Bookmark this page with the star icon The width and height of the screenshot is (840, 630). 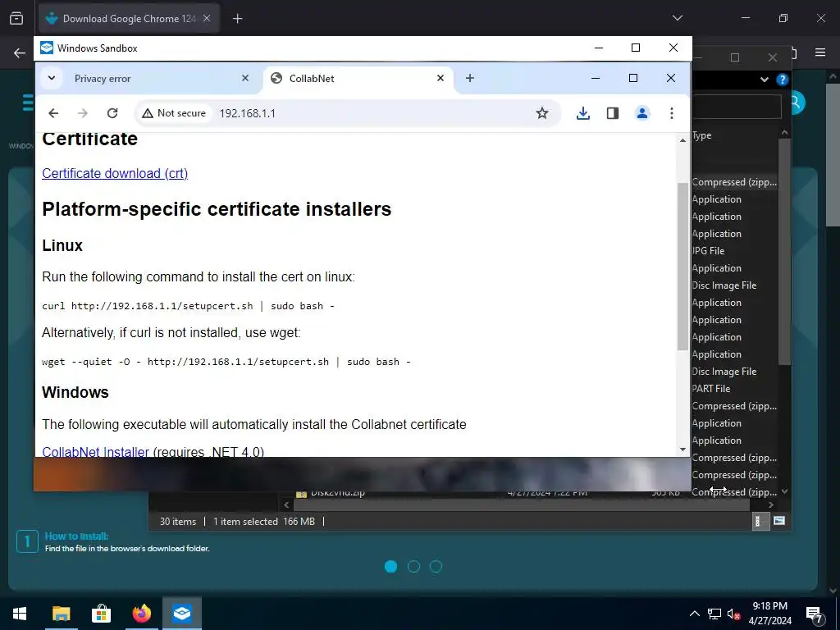pyautogui.click(x=542, y=113)
